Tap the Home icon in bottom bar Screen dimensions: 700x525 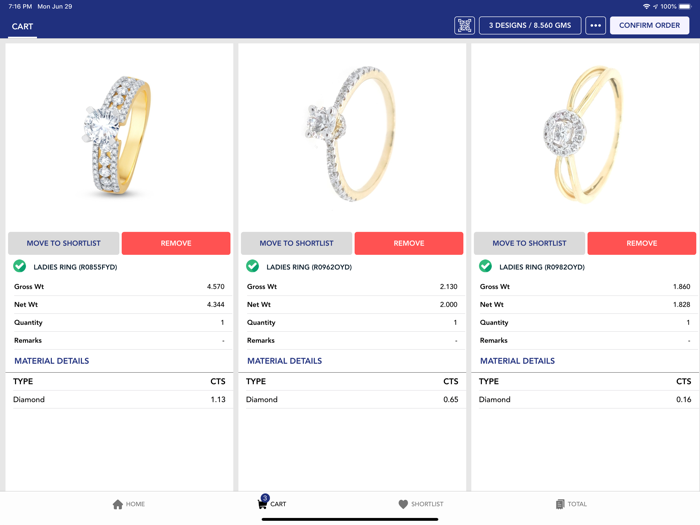(118, 504)
